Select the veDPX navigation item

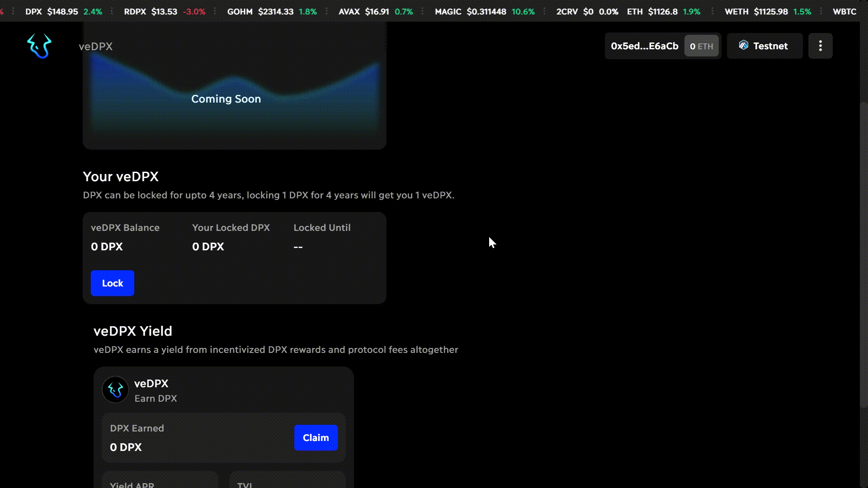pyautogui.click(x=95, y=47)
